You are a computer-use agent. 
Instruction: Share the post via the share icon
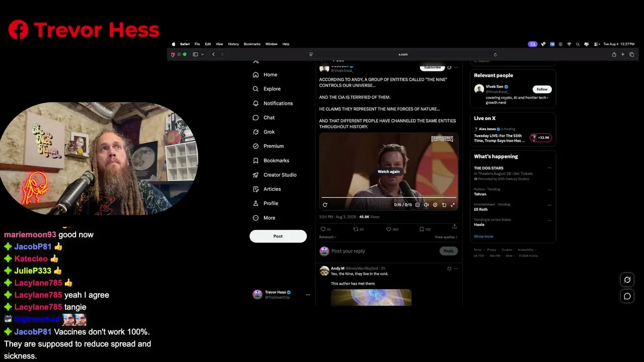[454, 227]
